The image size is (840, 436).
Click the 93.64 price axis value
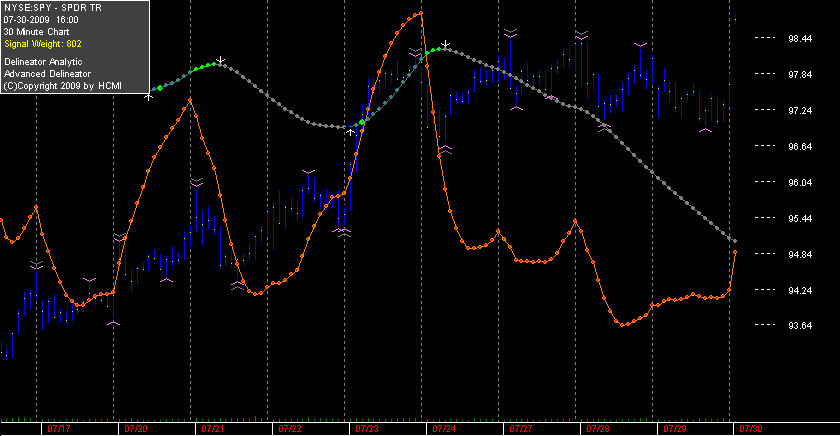[800, 326]
